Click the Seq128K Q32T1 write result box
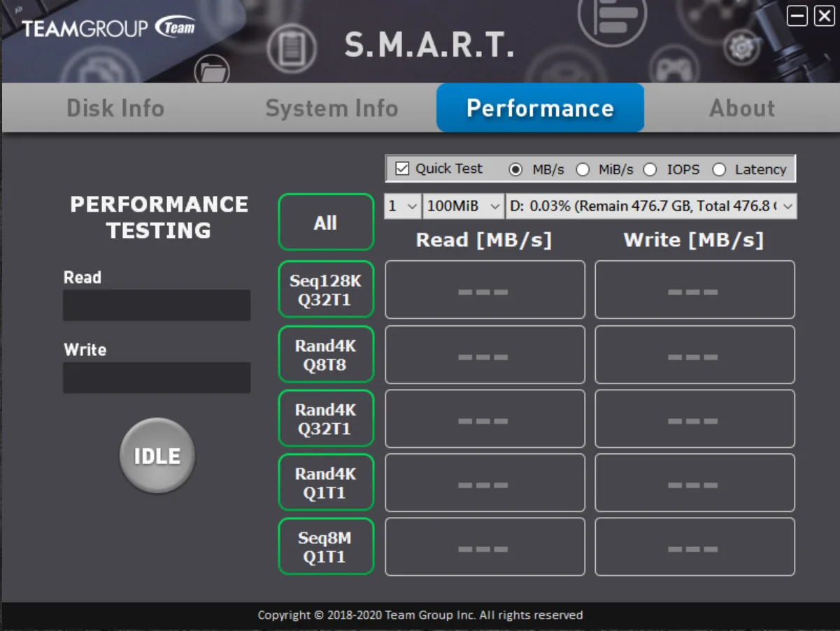This screenshot has width=840, height=631. click(x=695, y=290)
